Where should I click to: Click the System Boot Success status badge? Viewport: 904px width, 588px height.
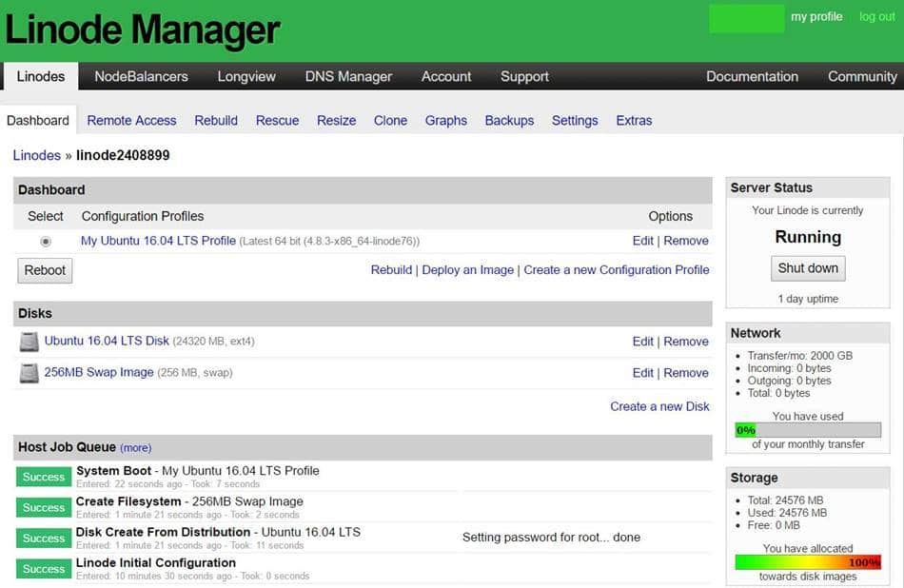click(44, 478)
